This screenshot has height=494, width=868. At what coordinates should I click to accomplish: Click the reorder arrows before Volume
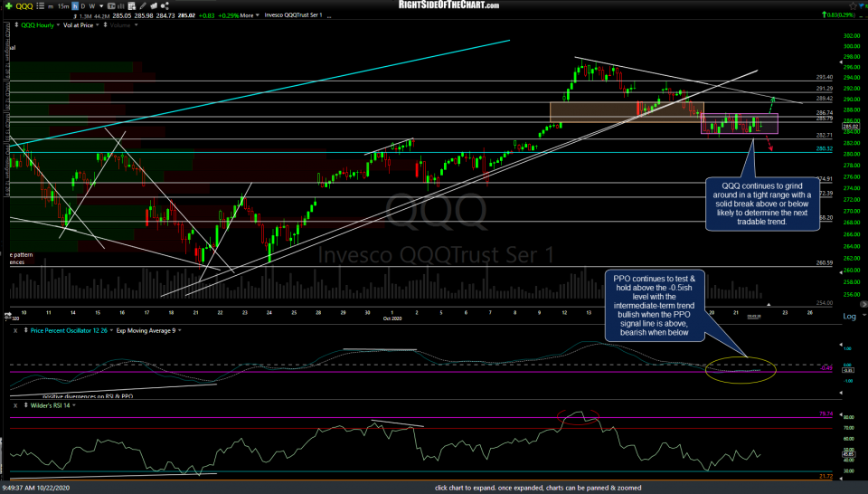click(105, 25)
